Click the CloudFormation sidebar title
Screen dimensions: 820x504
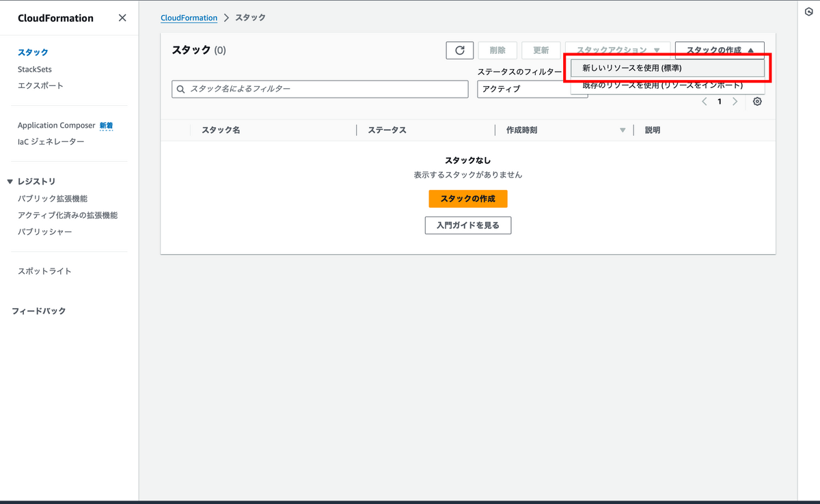pyautogui.click(x=56, y=18)
